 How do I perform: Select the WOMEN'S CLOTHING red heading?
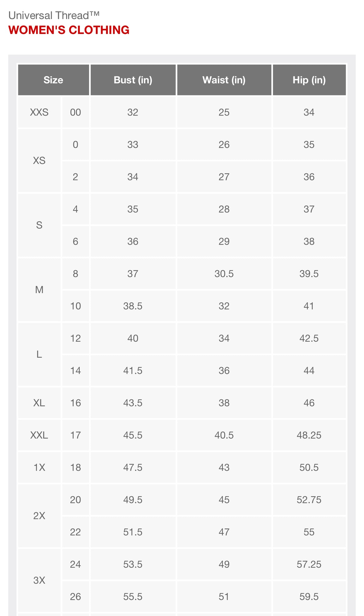(x=69, y=30)
